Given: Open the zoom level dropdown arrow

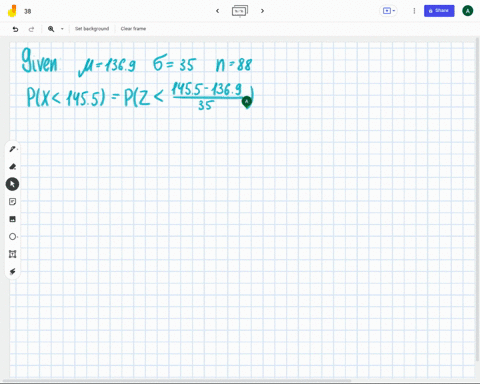Looking at the screenshot, I should click(62, 29).
